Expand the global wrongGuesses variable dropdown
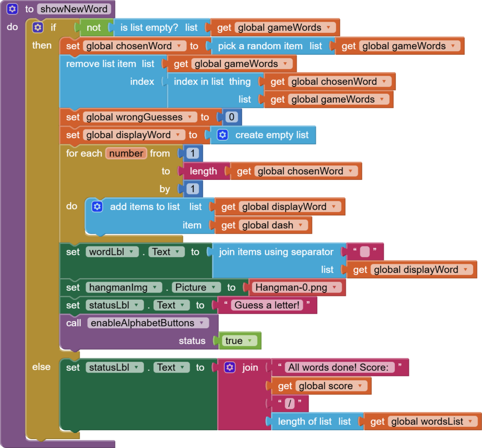 pyautogui.click(x=190, y=117)
